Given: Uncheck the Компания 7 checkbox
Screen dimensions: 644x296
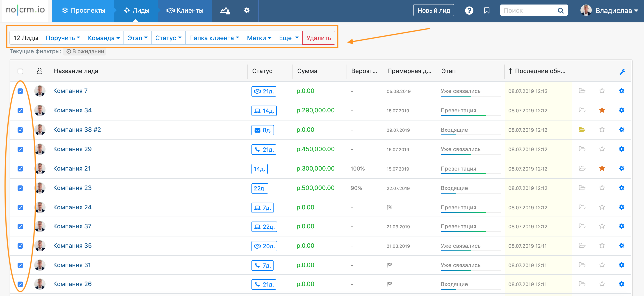Looking at the screenshot, I should coord(20,91).
